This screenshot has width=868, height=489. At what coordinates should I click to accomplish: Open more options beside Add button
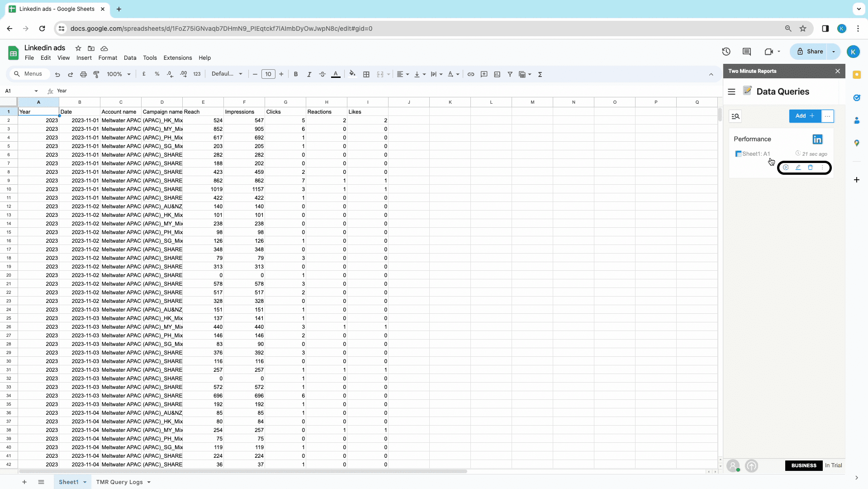coord(828,116)
